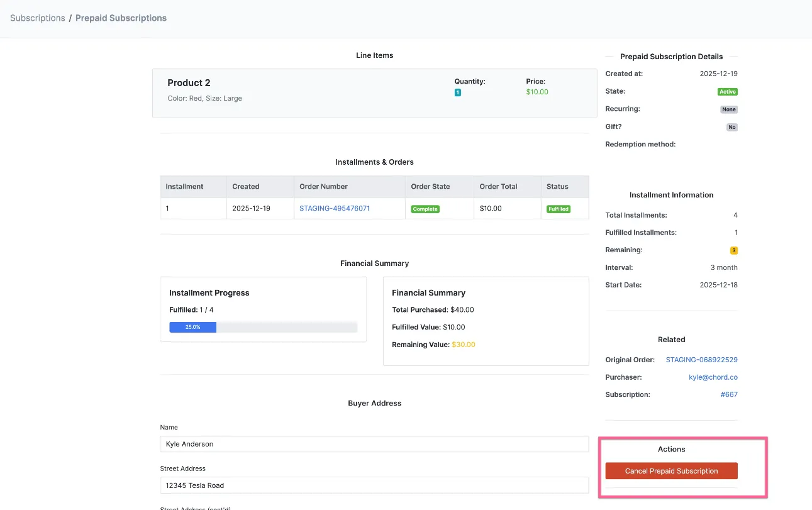Click the Prepaid Subscriptions breadcrumb

(x=121, y=18)
